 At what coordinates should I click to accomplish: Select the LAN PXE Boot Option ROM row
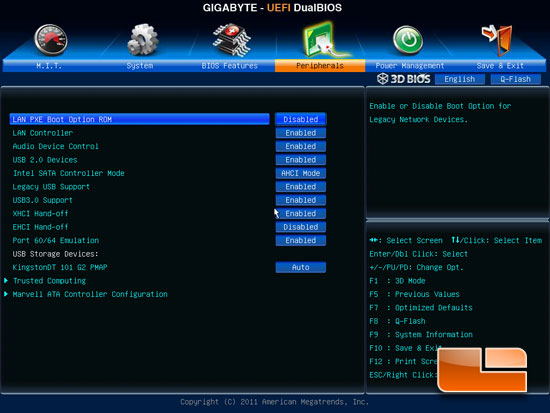pos(140,119)
